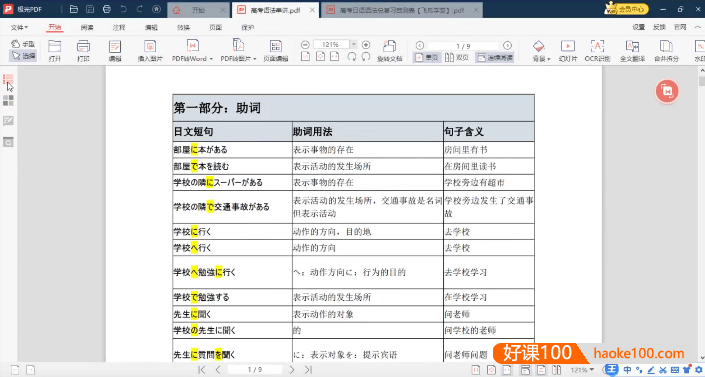Switch to the home 开始 document tab

point(198,10)
